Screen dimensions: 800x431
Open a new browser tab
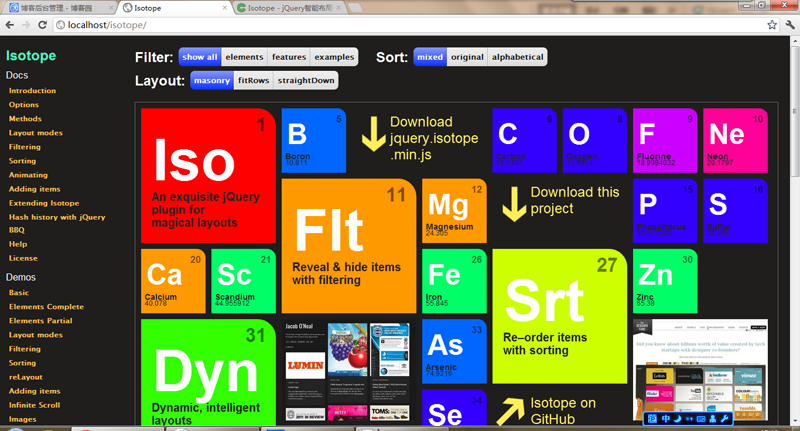pyautogui.click(x=355, y=8)
